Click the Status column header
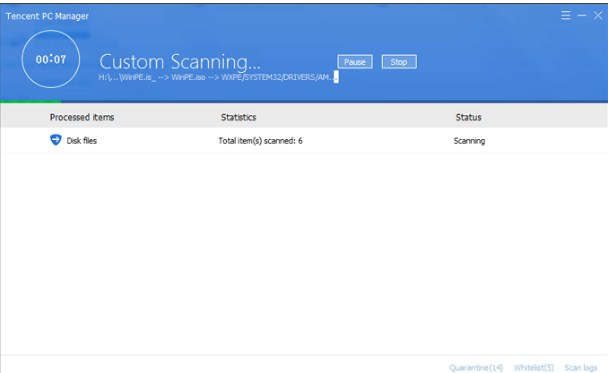The width and height of the screenshot is (608, 373). tap(468, 117)
